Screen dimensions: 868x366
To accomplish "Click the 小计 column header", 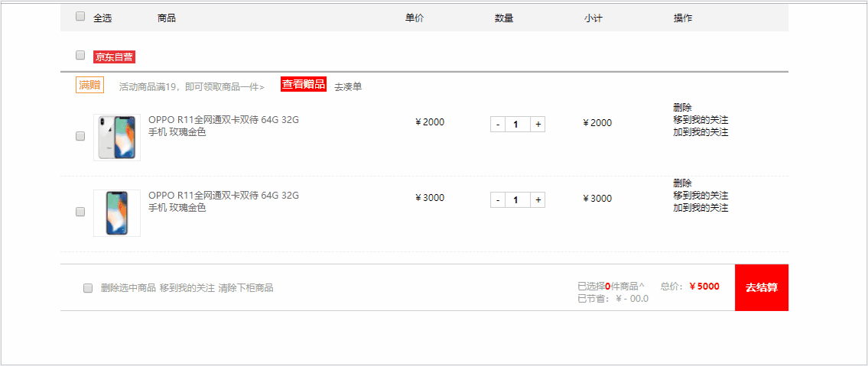I will pos(593,18).
